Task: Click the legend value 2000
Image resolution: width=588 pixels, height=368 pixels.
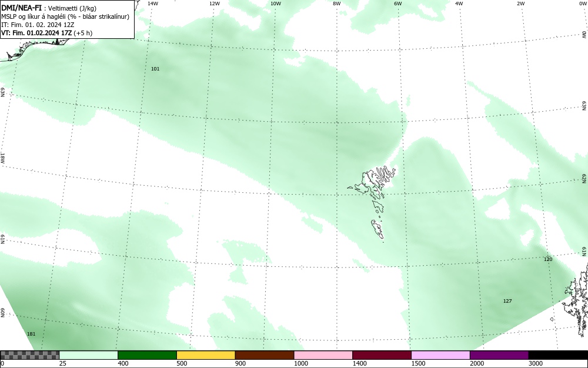Action: coord(477,363)
